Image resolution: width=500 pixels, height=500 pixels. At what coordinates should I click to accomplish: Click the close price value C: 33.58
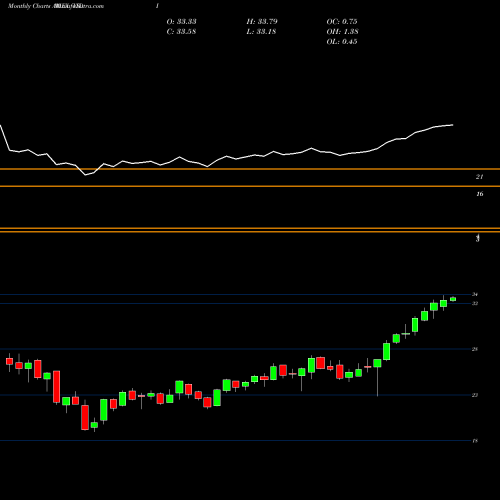click(181, 32)
